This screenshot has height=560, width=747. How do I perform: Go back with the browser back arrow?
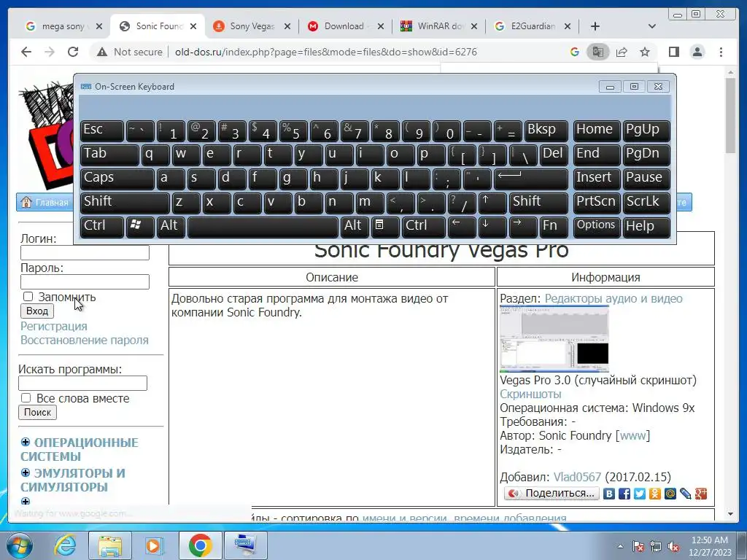(26, 52)
